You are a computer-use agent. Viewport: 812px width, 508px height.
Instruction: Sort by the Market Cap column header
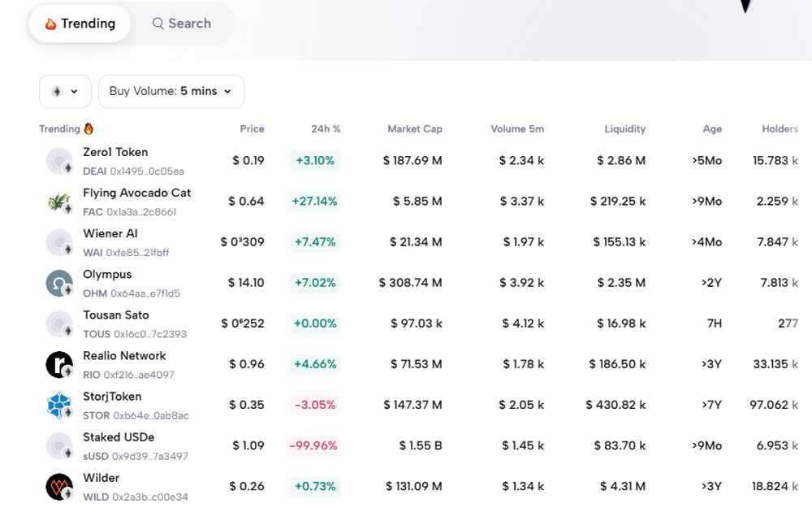(415, 129)
